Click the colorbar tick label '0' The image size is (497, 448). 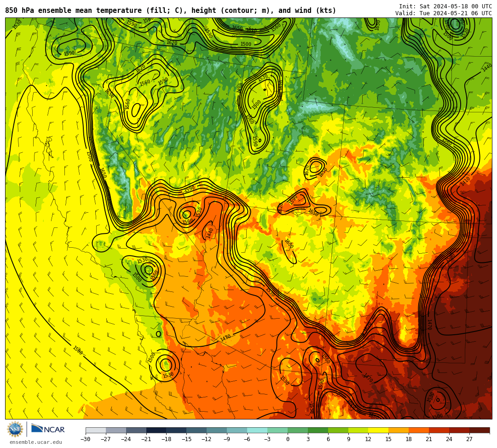[288, 439]
